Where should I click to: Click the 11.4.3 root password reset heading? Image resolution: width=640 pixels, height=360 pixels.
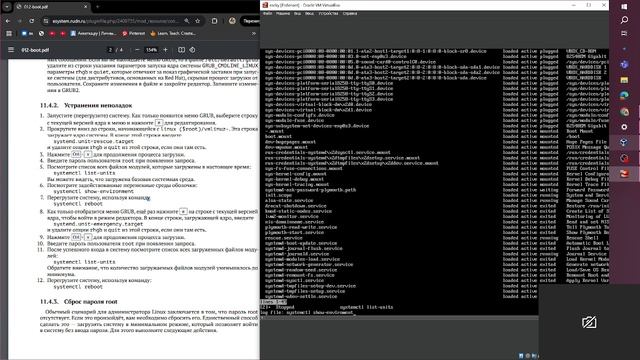tap(79, 302)
